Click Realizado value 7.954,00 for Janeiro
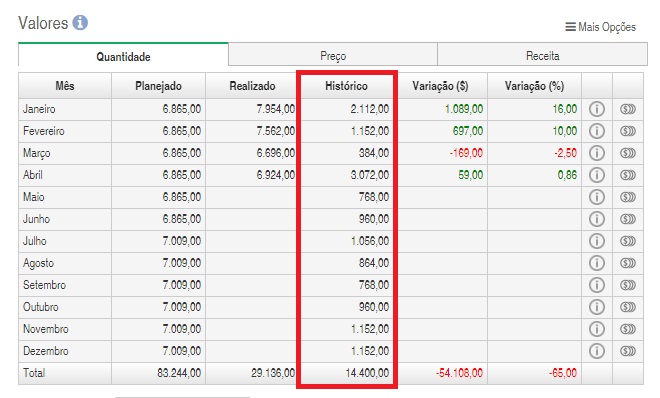The width and height of the screenshot is (660, 398). click(x=276, y=109)
